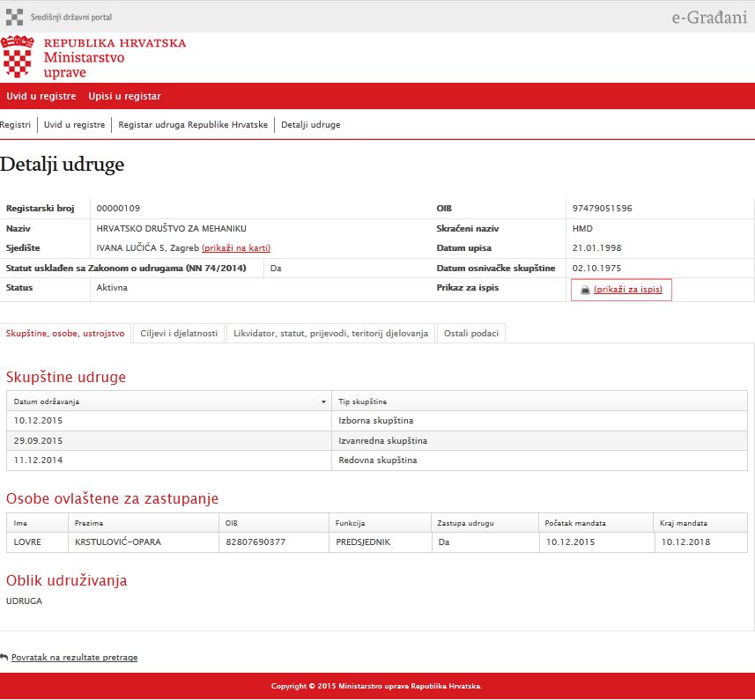The image size is (755, 700).
Task: Click the prikaži na karti link
Action: coord(236,248)
